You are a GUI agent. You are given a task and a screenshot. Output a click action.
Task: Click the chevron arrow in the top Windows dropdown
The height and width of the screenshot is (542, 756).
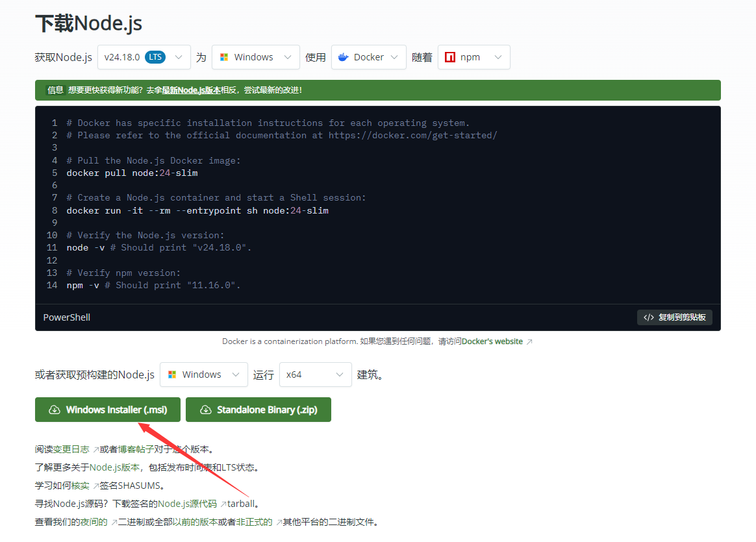click(288, 57)
